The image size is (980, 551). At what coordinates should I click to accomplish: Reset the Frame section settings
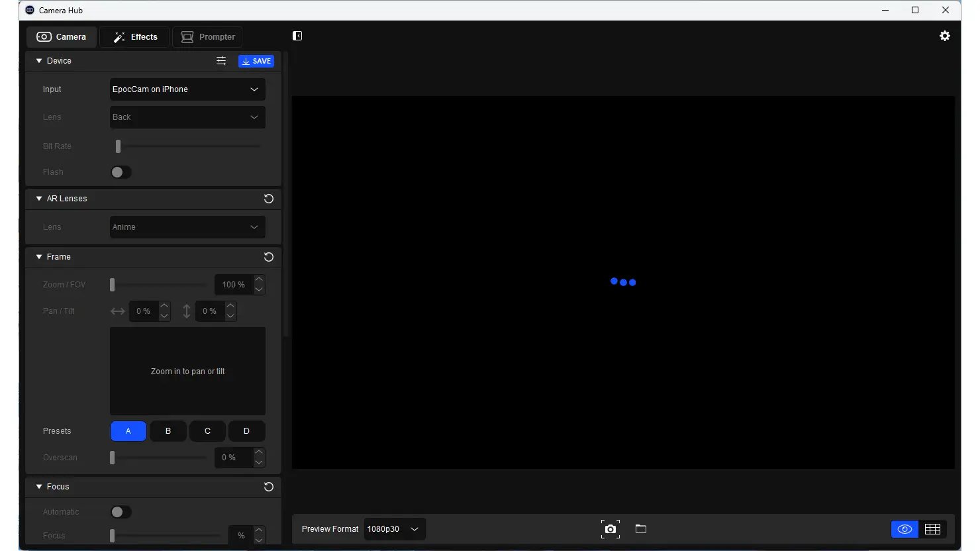[268, 257]
